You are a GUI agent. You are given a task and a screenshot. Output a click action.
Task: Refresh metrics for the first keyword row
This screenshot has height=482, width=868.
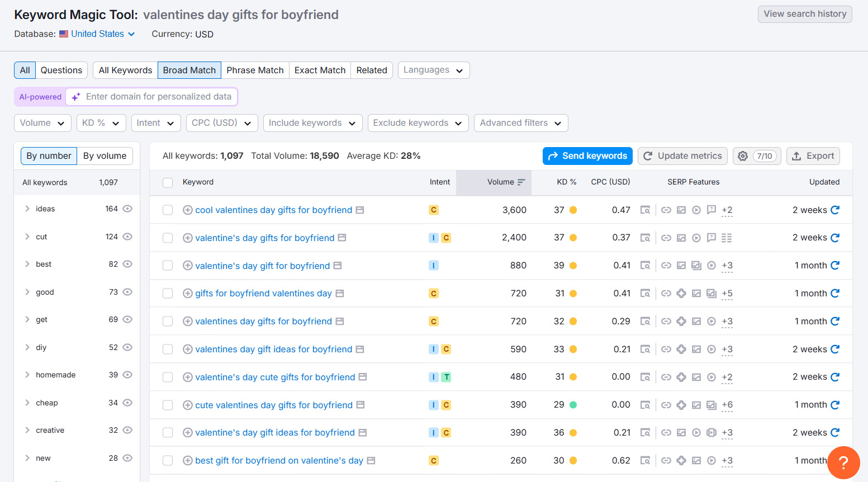click(836, 210)
